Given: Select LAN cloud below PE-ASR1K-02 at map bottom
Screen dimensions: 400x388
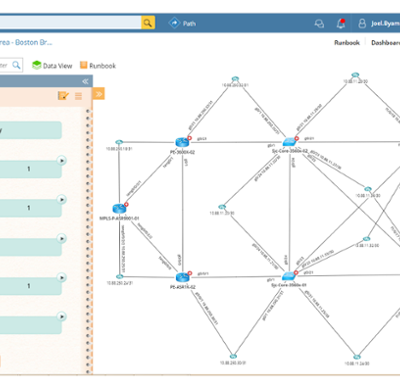Looking at the screenshot, I should click(x=233, y=356).
